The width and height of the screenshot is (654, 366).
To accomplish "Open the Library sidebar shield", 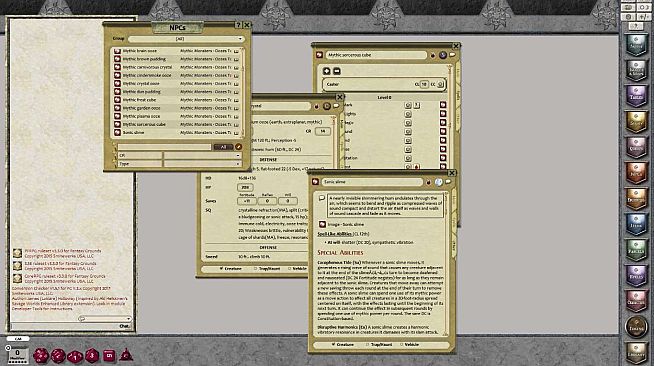I will coord(636,353).
